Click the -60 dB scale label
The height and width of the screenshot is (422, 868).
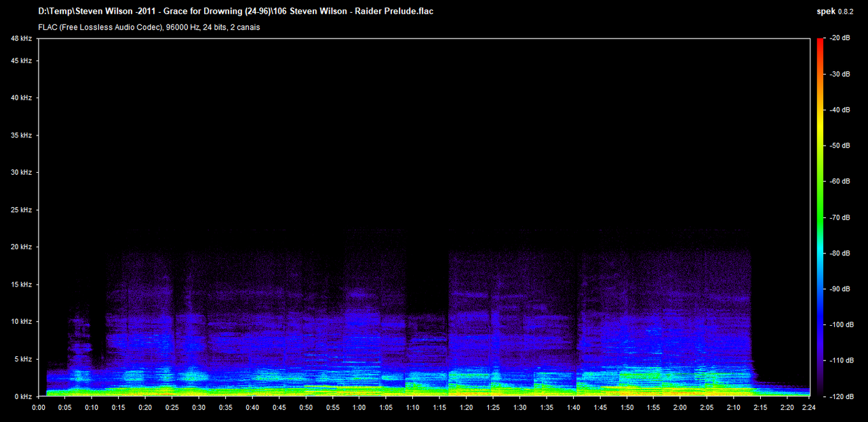click(840, 182)
